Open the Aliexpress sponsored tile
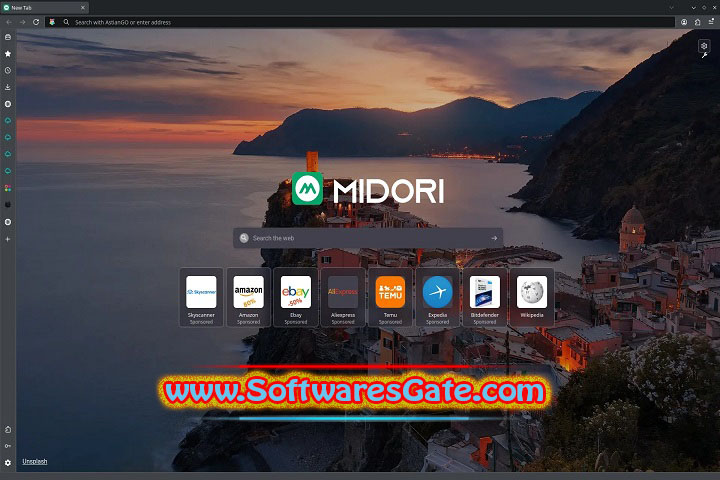720x480 pixels. pyautogui.click(x=343, y=298)
